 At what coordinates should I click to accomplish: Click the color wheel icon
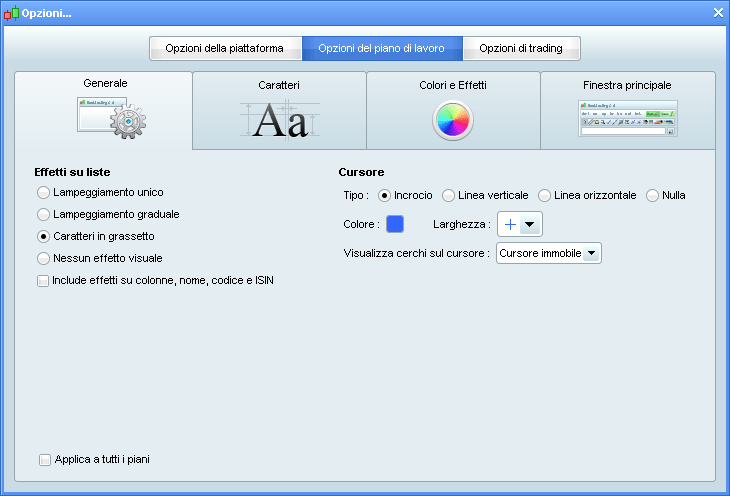click(452, 121)
